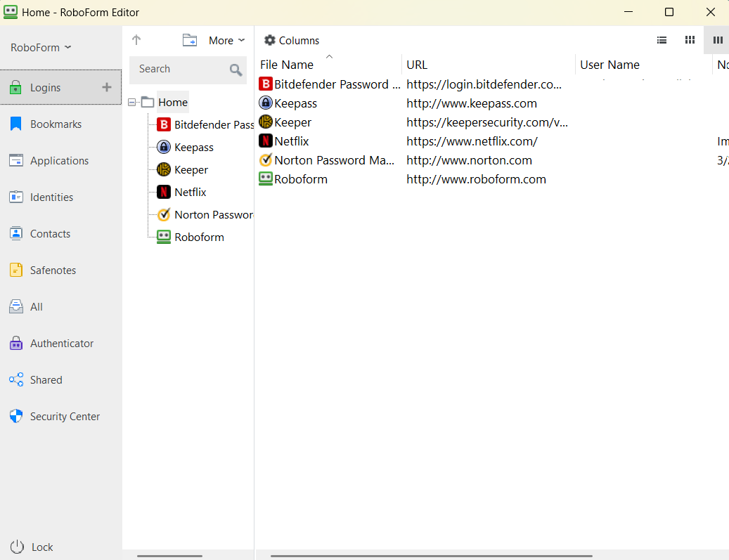Click URL https://keepersecurity.com/v...
729x560 pixels.
487,122
